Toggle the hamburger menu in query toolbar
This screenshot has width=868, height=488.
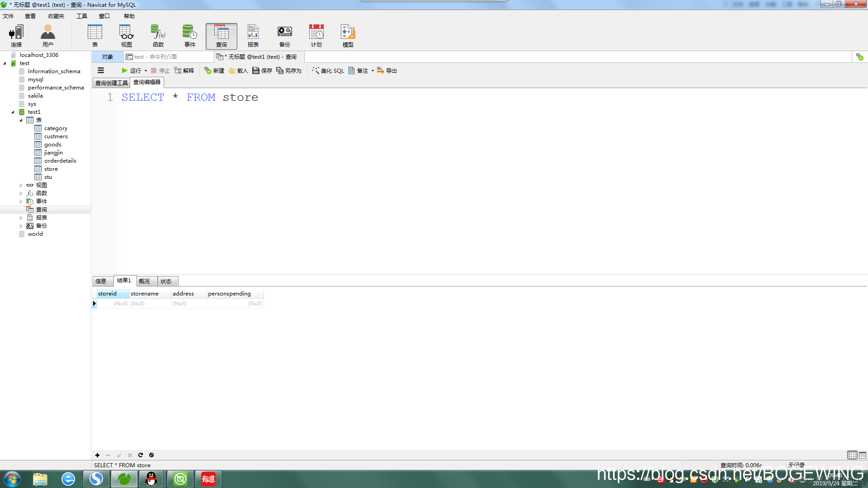(x=101, y=70)
